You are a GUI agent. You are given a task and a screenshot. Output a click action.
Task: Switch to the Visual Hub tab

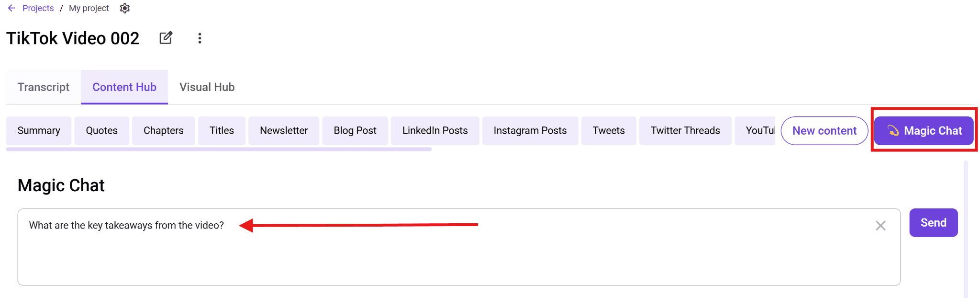(207, 87)
